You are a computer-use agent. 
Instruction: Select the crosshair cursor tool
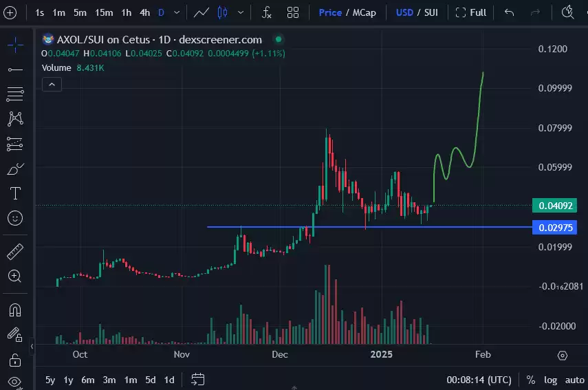[x=15, y=45]
